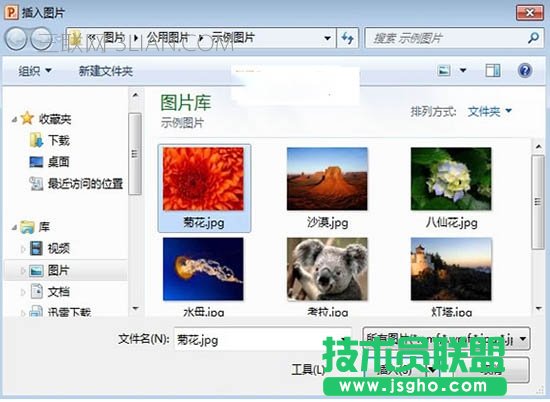Click the 沙漠.jpg file name label
This screenshot has height=402, width=550.
point(328,222)
